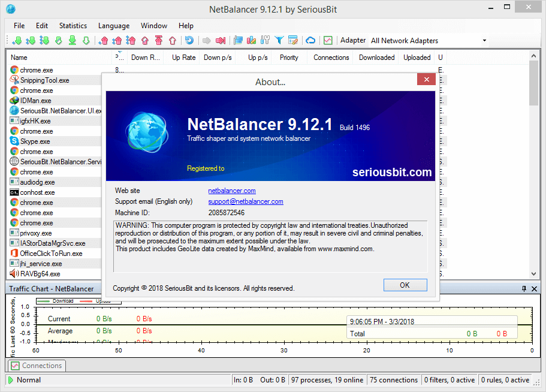
Task: Sort by the Down p/s column header
Action: pos(218,58)
